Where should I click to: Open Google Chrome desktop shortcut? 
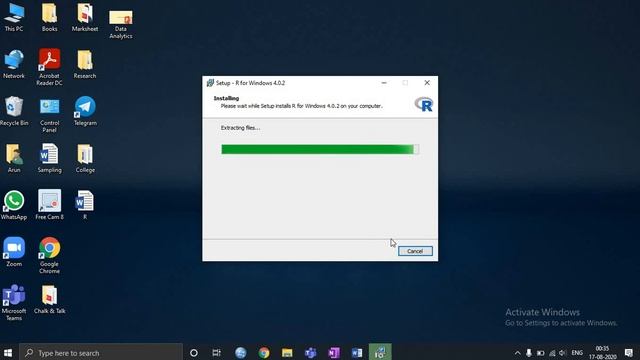[49, 255]
